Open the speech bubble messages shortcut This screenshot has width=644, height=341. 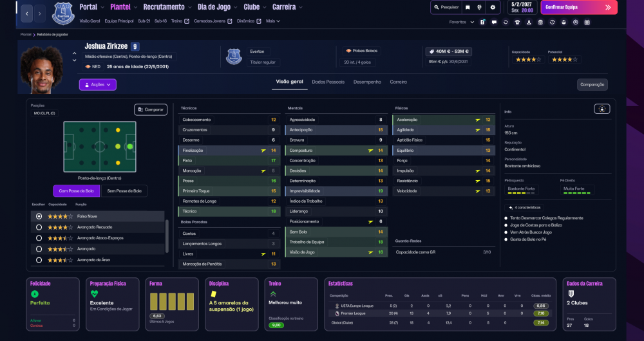[x=494, y=22]
